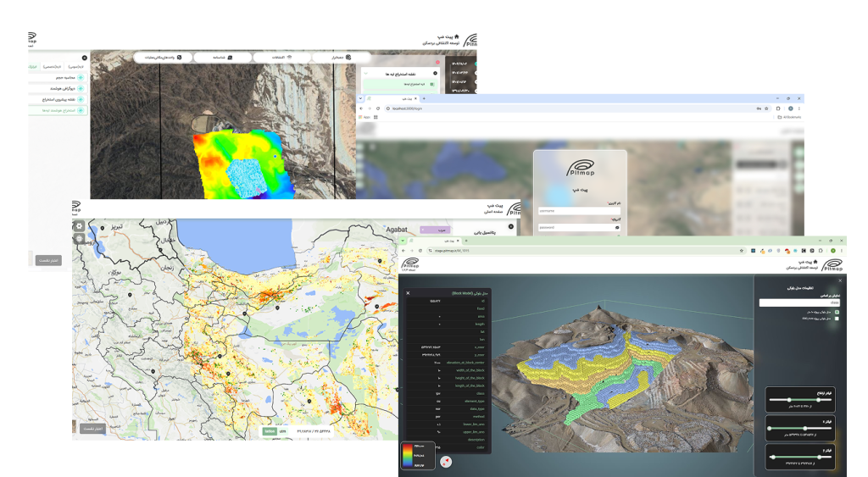Go back in login browser window
This screenshot has width=868, height=477.
click(x=361, y=108)
